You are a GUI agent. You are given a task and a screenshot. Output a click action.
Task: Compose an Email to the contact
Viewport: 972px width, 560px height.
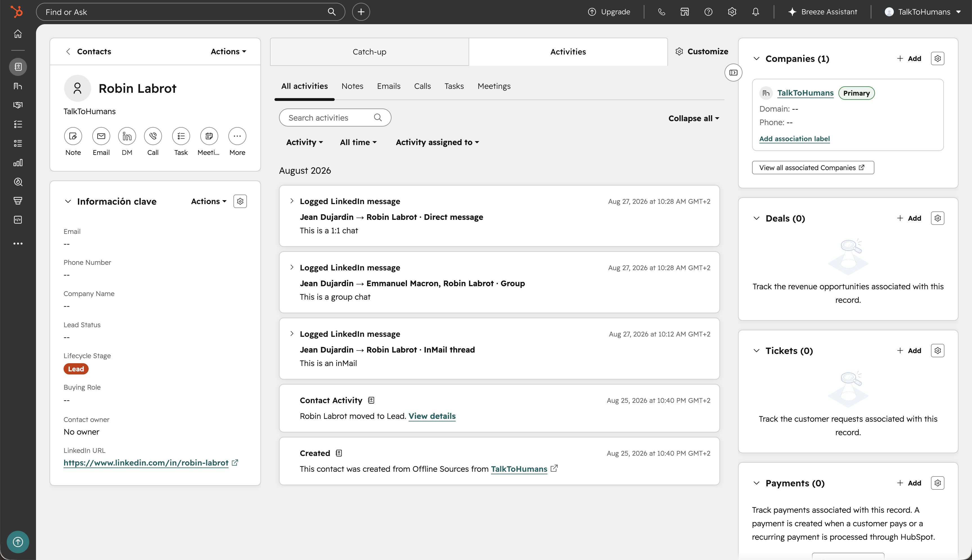[x=101, y=136]
